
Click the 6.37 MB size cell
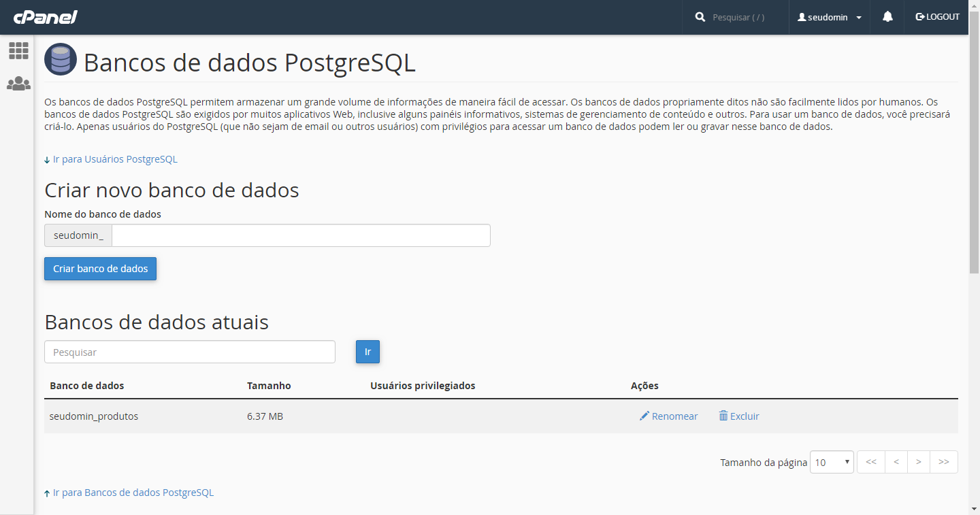(265, 416)
